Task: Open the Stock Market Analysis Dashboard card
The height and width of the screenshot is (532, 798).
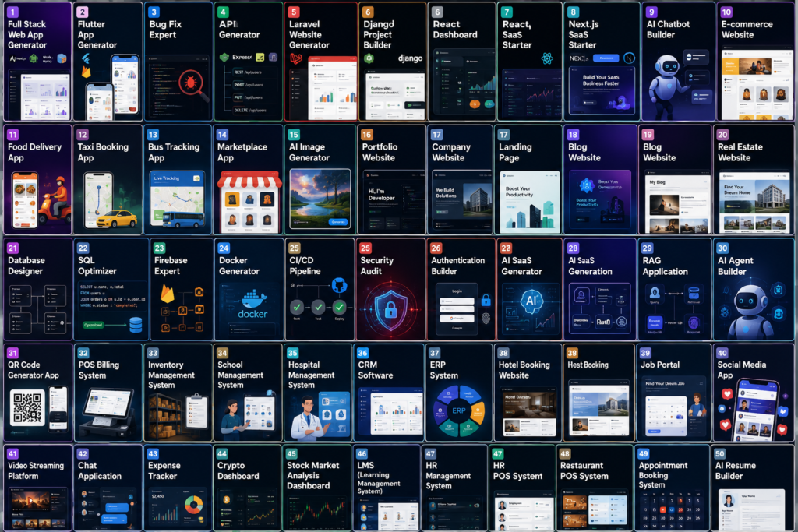Action: pyautogui.click(x=316, y=488)
